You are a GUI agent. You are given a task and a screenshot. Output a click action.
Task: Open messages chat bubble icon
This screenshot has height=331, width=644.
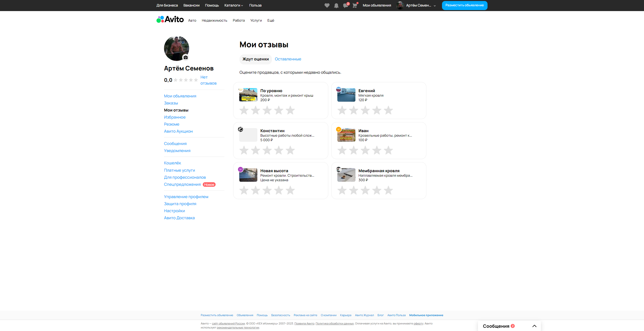345,6
